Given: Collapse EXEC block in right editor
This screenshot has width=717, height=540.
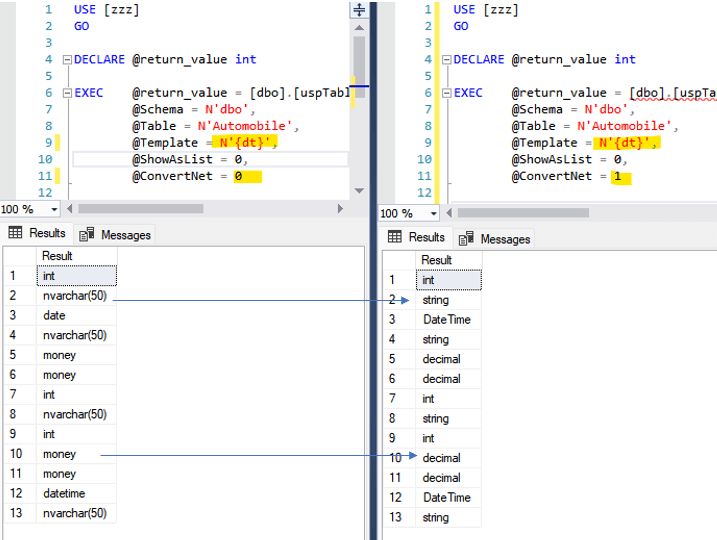Looking at the screenshot, I should click(x=447, y=93).
